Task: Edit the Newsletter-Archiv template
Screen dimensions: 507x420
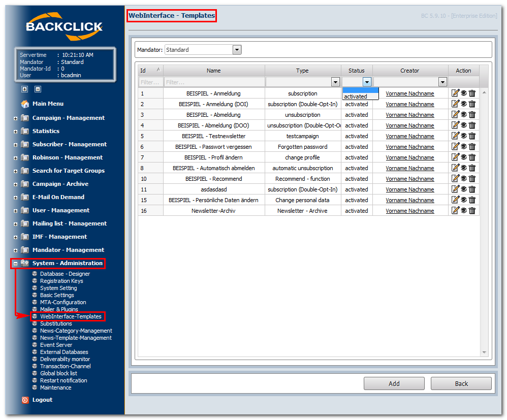Action: [455, 210]
